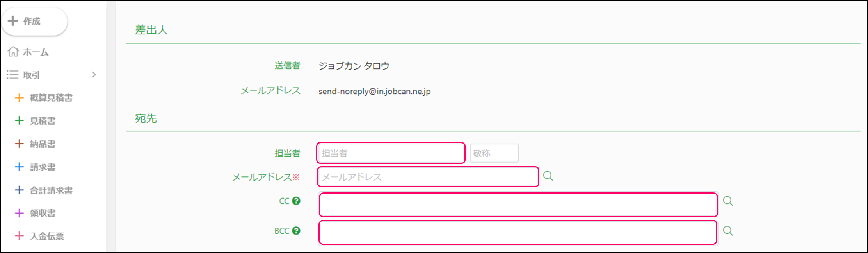868x253 pixels.
Task: Click the Home icon in sidebar
Action: pos(13,52)
